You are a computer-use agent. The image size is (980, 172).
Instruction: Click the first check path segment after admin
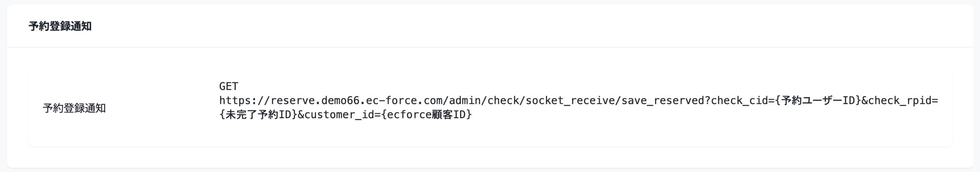(503, 101)
